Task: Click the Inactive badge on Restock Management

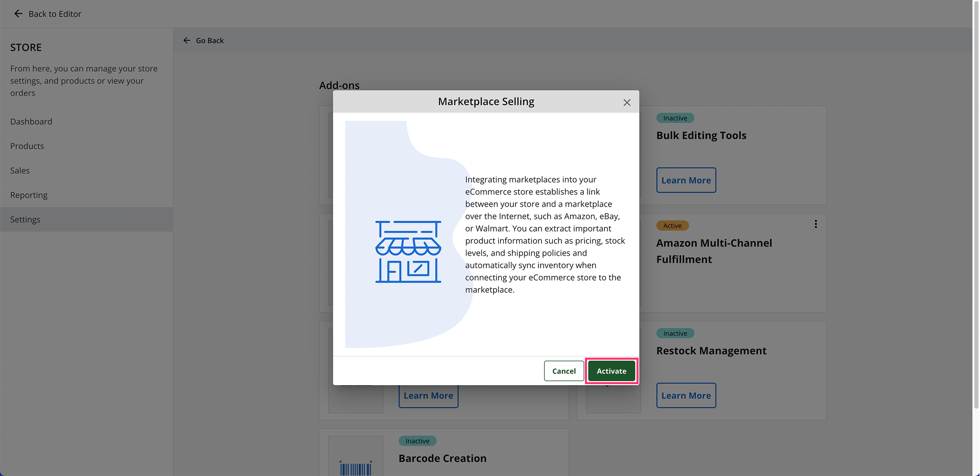Action: pyautogui.click(x=675, y=333)
